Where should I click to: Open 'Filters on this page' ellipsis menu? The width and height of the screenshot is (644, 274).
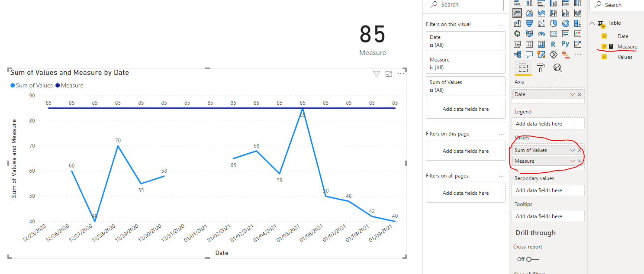tap(501, 134)
